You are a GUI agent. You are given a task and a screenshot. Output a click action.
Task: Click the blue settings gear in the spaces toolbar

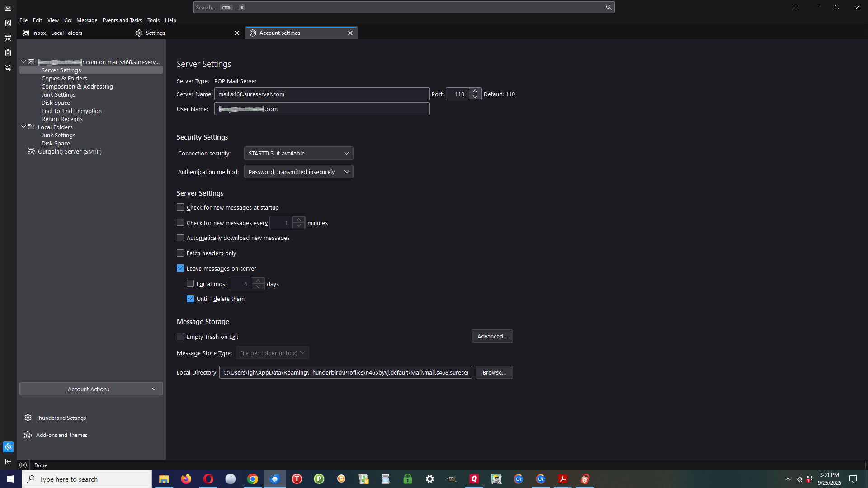[x=8, y=447]
